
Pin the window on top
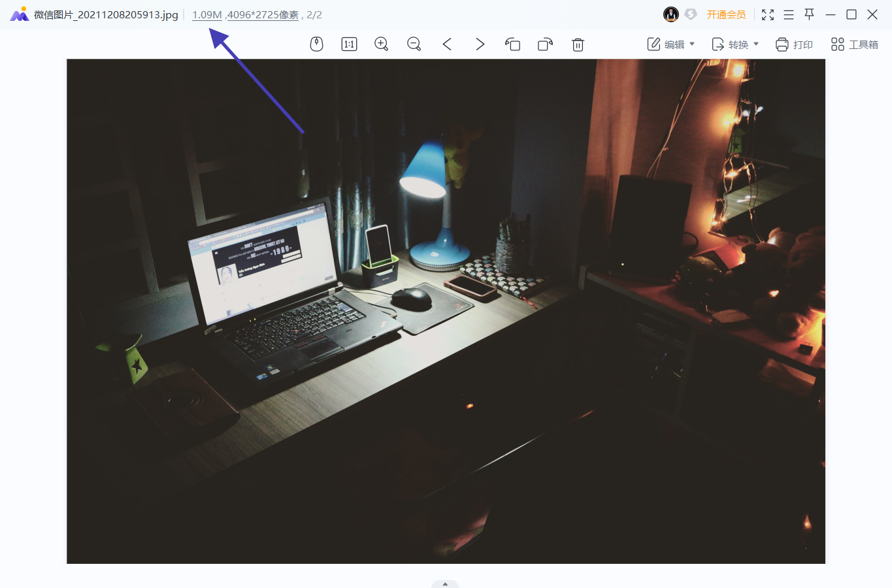(x=810, y=14)
